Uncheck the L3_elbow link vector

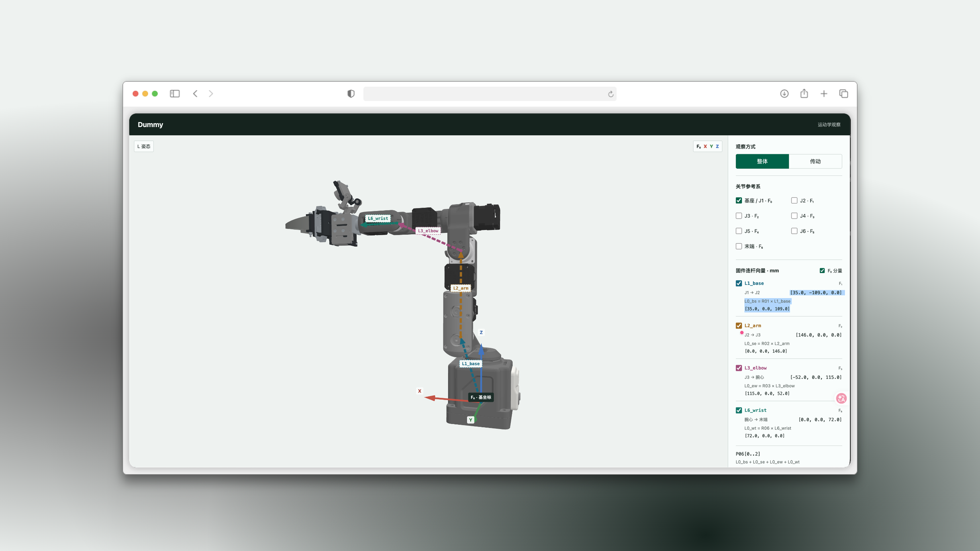[739, 368]
